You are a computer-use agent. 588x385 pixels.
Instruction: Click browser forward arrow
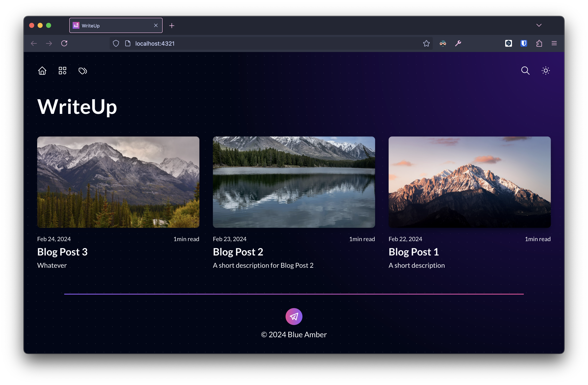49,44
